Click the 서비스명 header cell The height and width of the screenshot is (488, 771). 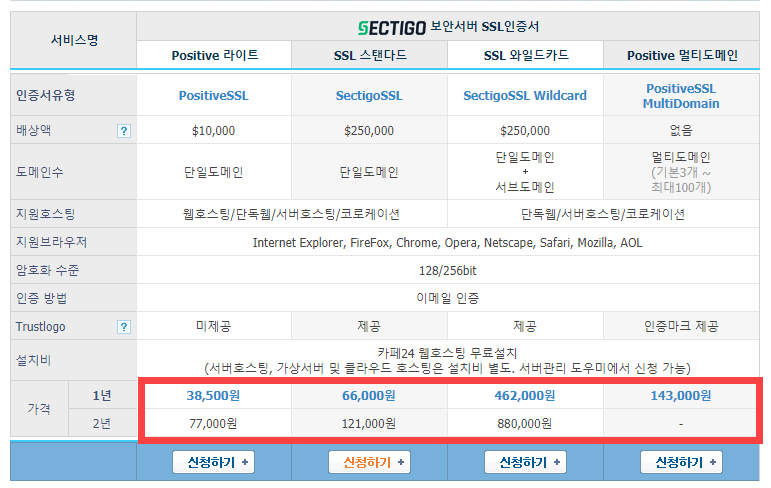click(74, 40)
